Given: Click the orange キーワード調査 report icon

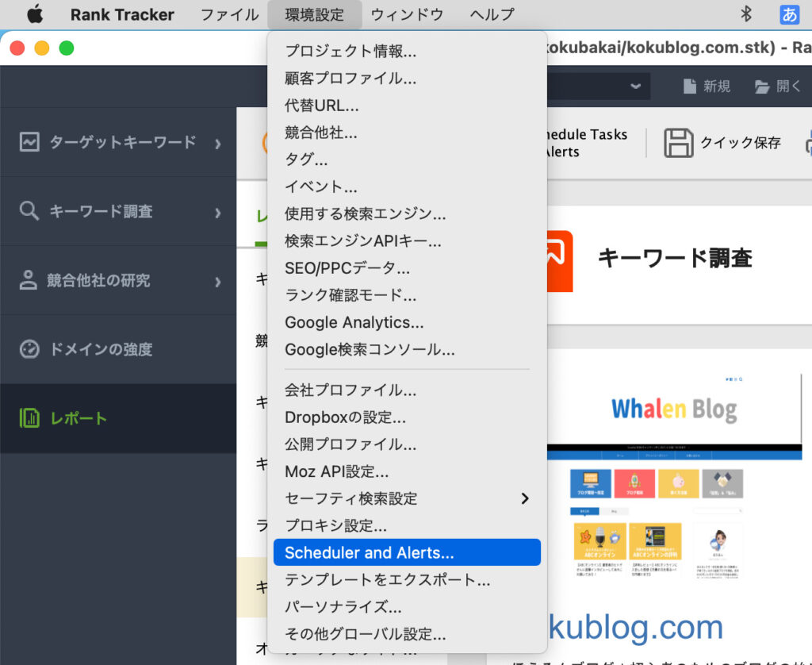Looking at the screenshot, I should point(560,261).
